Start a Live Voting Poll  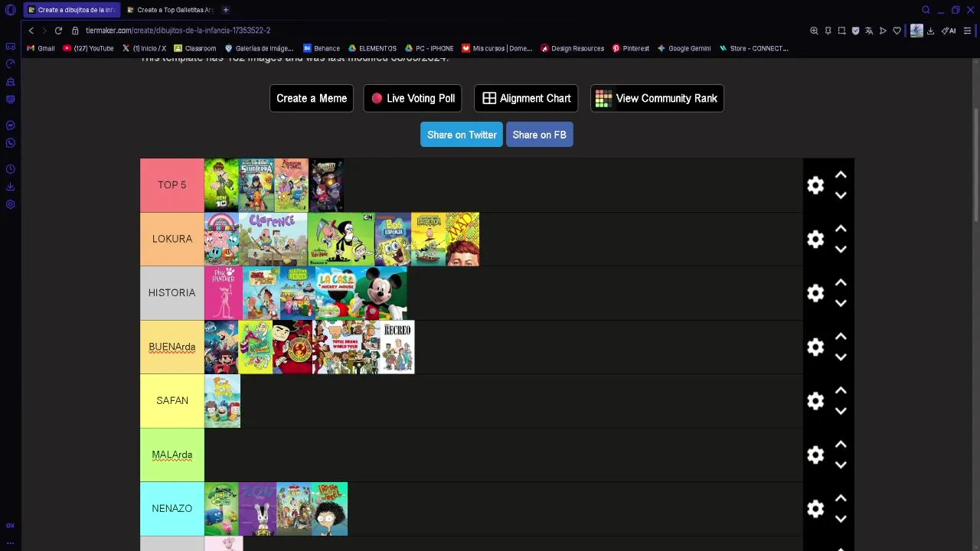pos(413,98)
